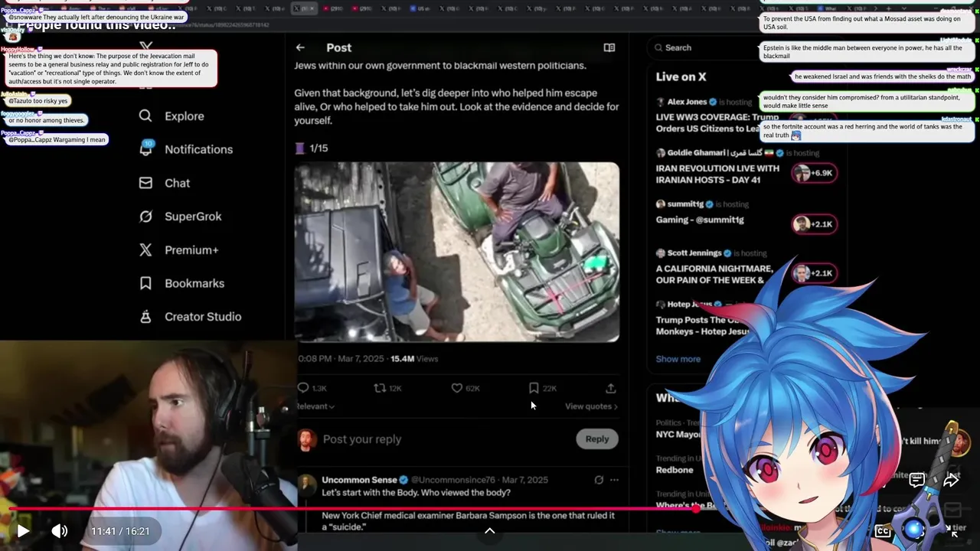Screen dimensions: 980x551
Task: Expand the panel with the bottom up-chevron
Action: 490,530
